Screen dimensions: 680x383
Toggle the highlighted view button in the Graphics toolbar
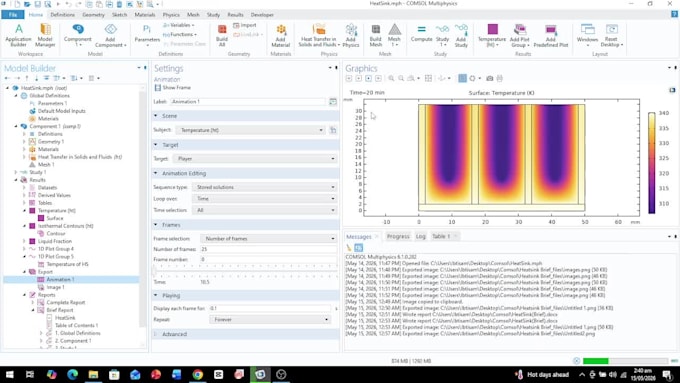pyautogui.click(x=462, y=79)
